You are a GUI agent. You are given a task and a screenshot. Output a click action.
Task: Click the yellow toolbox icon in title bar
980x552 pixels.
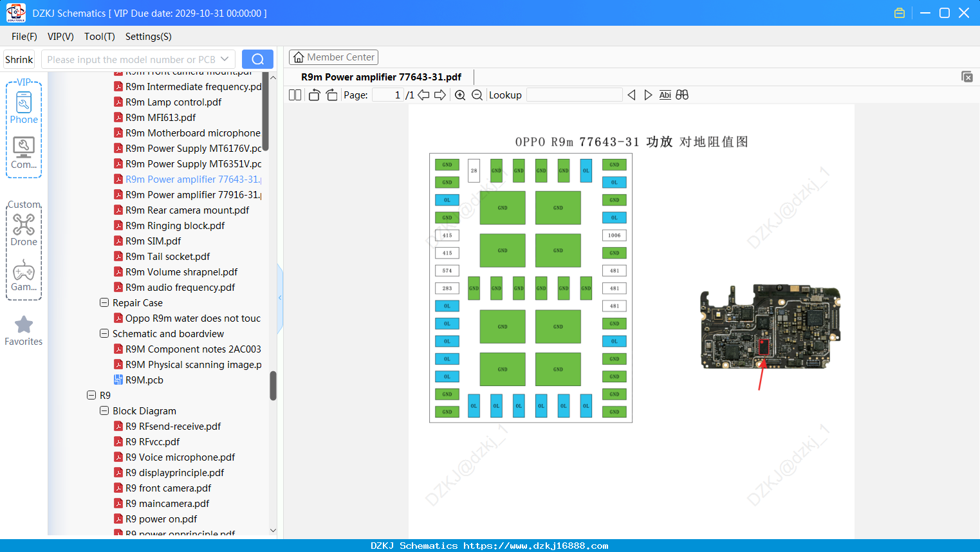(900, 13)
